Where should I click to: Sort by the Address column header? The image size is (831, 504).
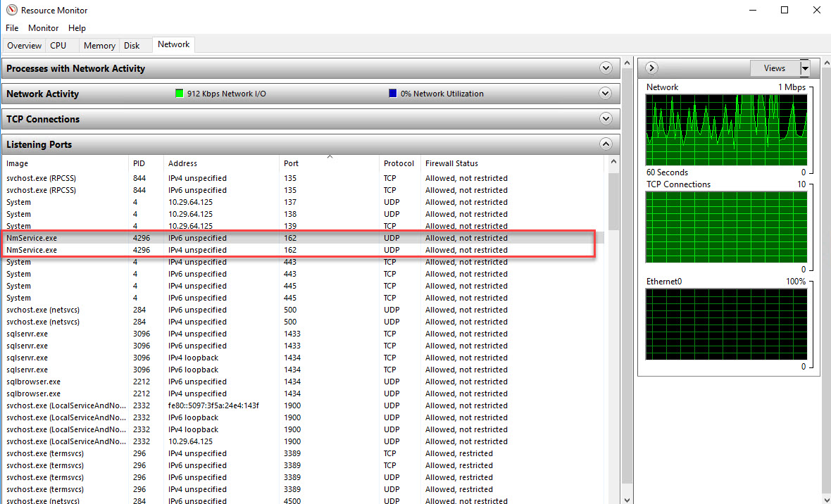coord(221,163)
